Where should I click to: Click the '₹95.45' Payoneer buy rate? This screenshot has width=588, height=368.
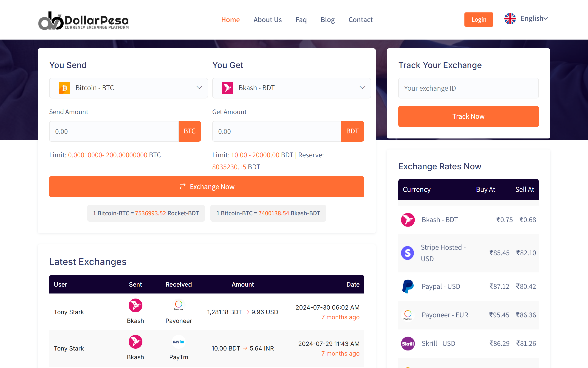(x=499, y=315)
